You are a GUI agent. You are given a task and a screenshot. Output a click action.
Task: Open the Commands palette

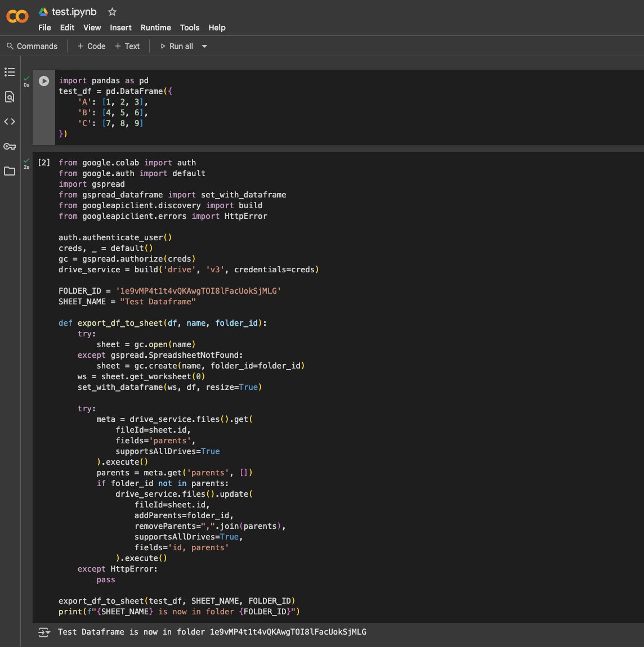point(32,46)
